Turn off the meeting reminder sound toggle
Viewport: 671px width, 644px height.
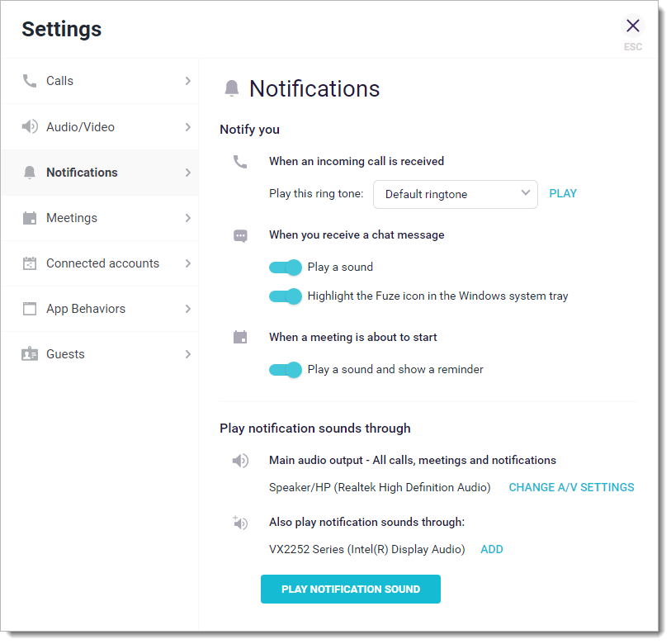[286, 370]
